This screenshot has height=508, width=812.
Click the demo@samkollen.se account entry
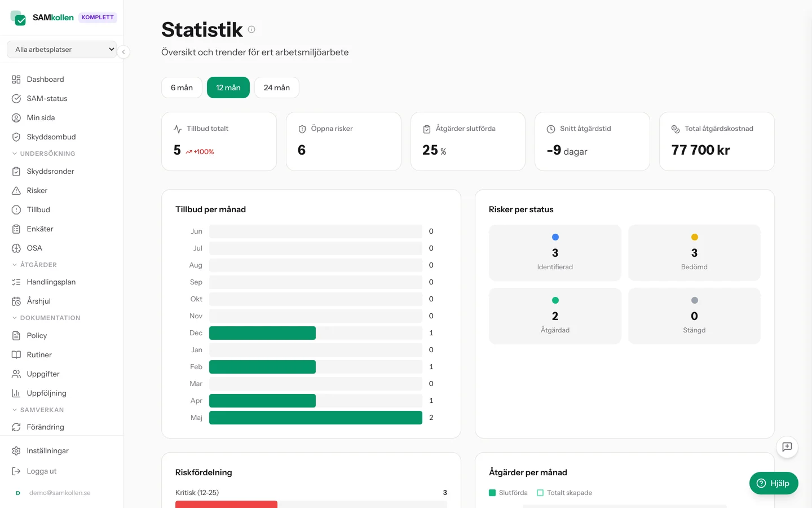pyautogui.click(x=60, y=493)
